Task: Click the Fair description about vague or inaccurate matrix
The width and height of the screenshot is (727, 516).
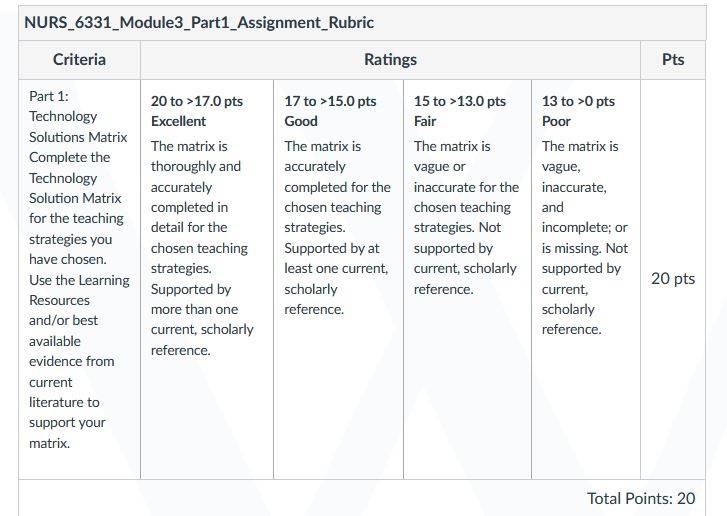Action: tap(466, 217)
